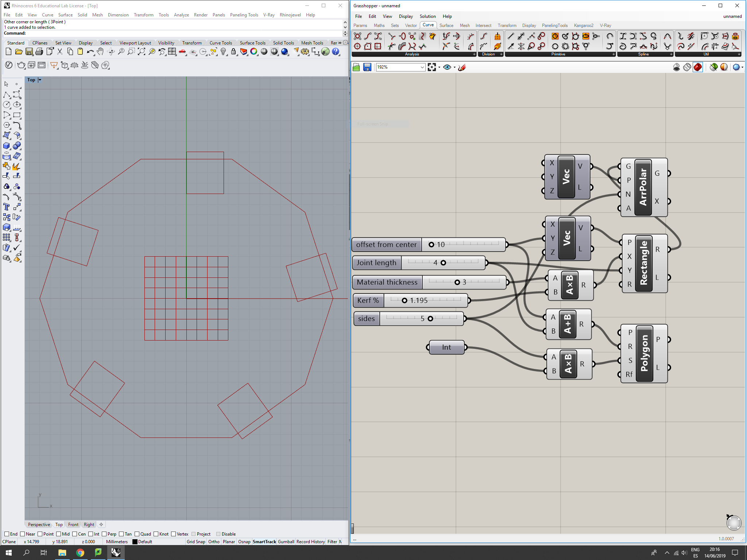The height and width of the screenshot is (560, 747).
Task: Click the Rhino lock objects icon
Action: click(x=233, y=52)
